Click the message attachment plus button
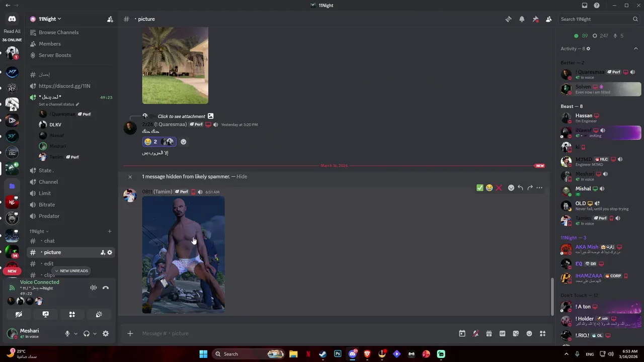644x362 pixels. [130, 333]
